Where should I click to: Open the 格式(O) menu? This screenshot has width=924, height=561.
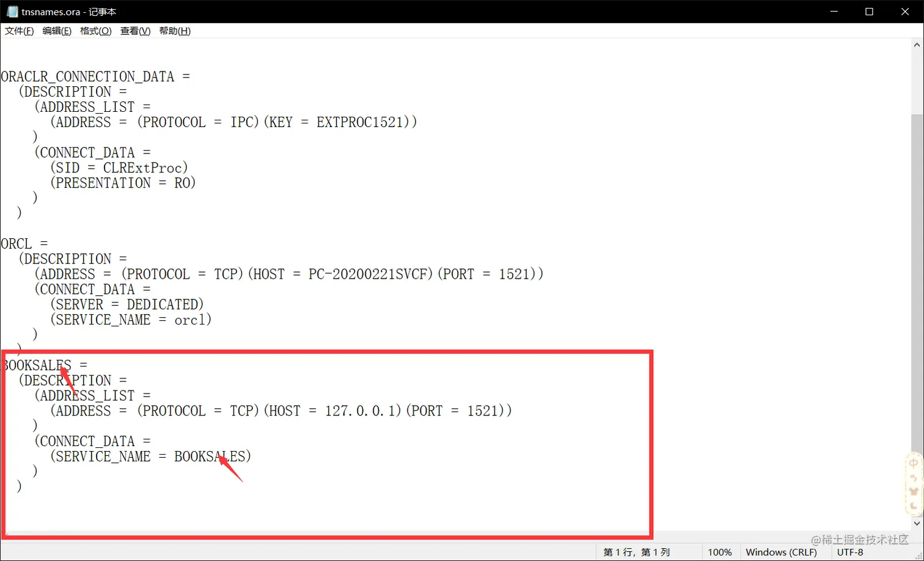pyautogui.click(x=96, y=31)
